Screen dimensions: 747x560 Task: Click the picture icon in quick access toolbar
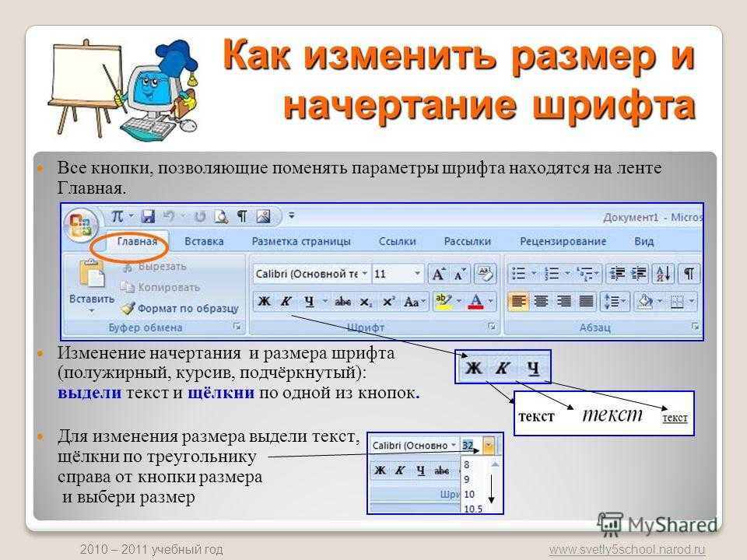[264, 217]
